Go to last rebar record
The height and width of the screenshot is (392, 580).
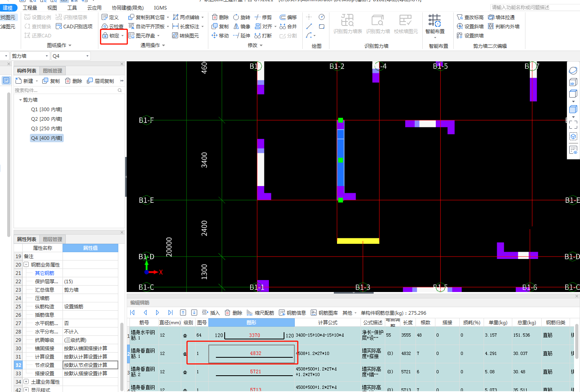tap(170, 313)
